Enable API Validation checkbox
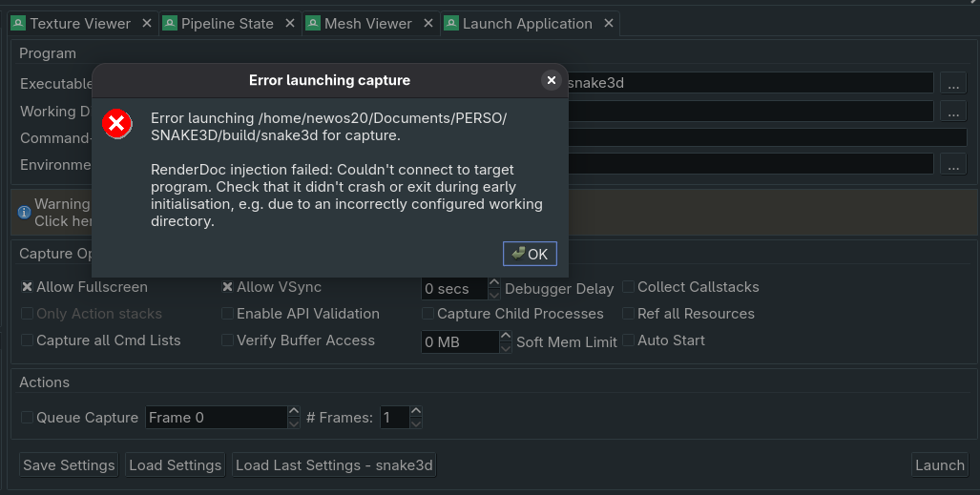The width and height of the screenshot is (980, 495). point(227,314)
